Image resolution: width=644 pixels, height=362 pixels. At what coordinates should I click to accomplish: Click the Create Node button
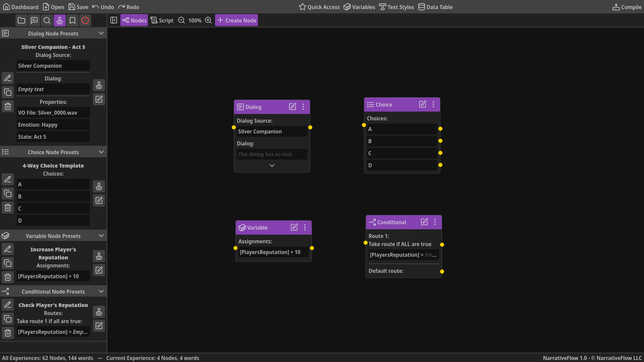(236, 20)
